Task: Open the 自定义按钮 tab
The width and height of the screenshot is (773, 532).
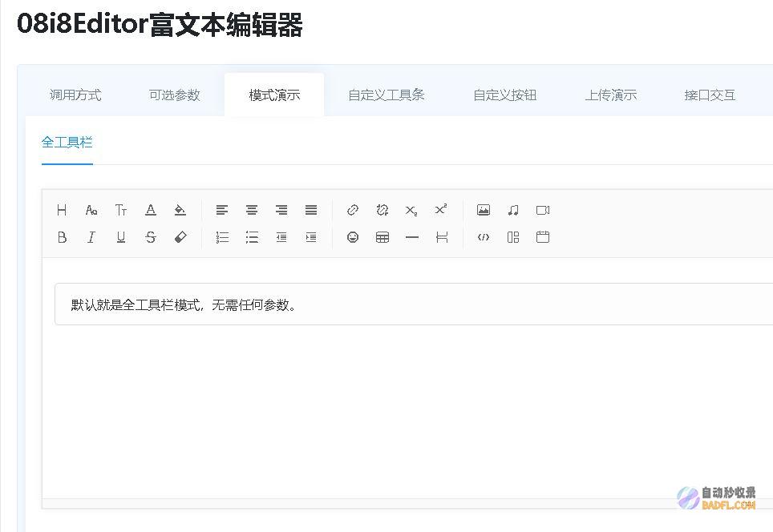Action: pyautogui.click(x=505, y=95)
